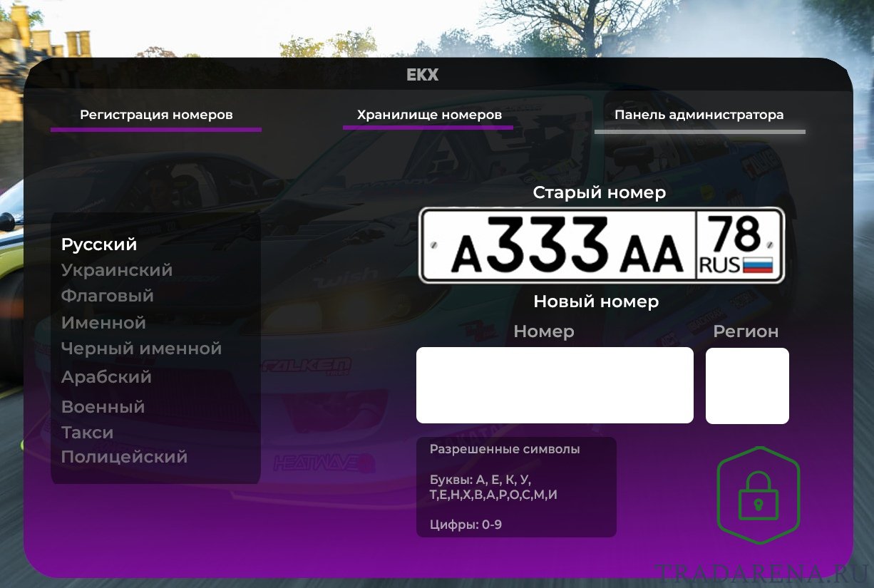
Task: Focus the Регион input field
Action: pyautogui.click(x=747, y=386)
